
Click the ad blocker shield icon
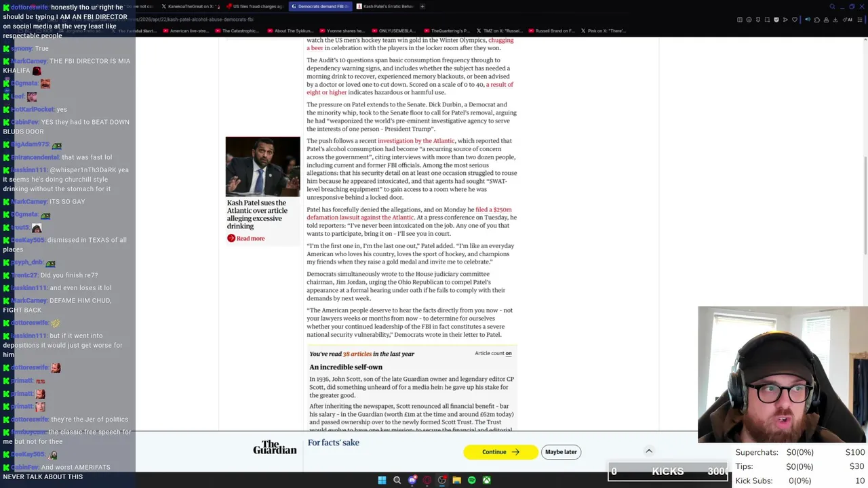[x=776, y=20]
